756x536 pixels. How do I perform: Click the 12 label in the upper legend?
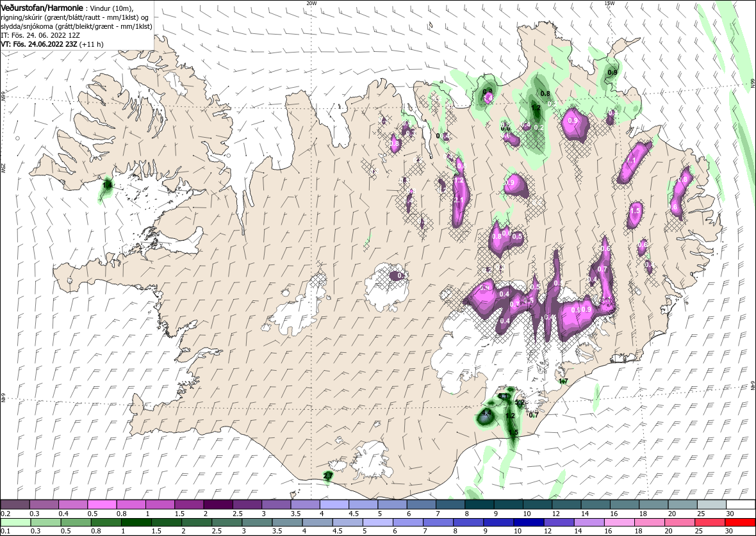556,514
